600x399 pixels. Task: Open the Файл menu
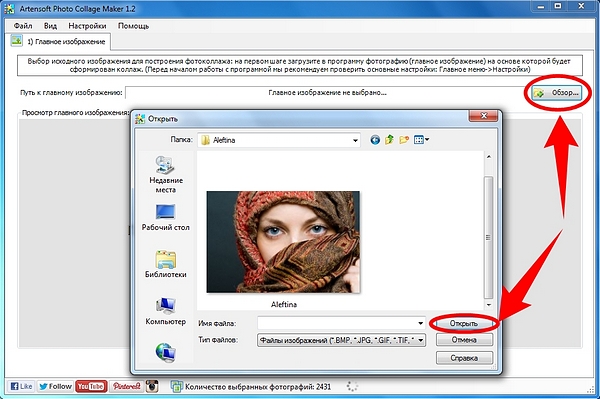coord(23,26)
